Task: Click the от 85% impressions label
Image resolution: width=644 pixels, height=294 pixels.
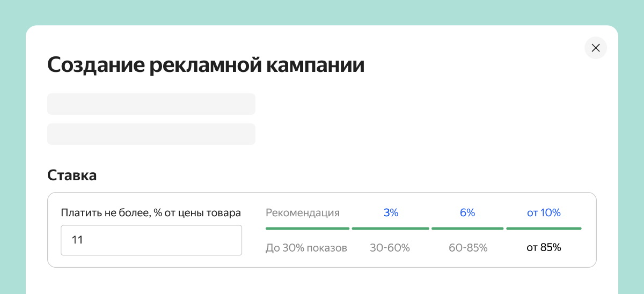Action: click(544, 248)
